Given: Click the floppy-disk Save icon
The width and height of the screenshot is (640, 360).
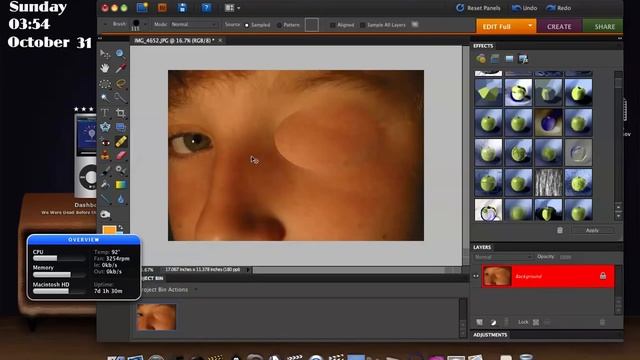Looking at the screenshot, I should [182, 7].
